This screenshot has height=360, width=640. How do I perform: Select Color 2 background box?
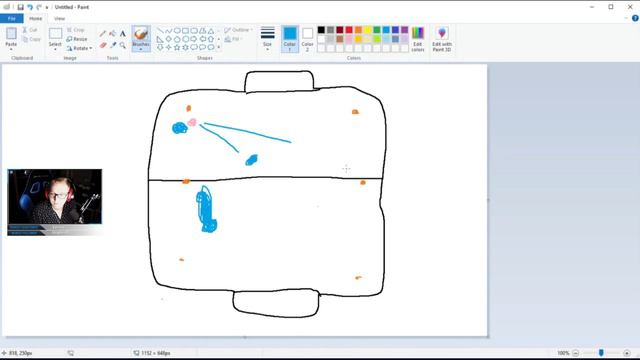[x=308, y=39]
